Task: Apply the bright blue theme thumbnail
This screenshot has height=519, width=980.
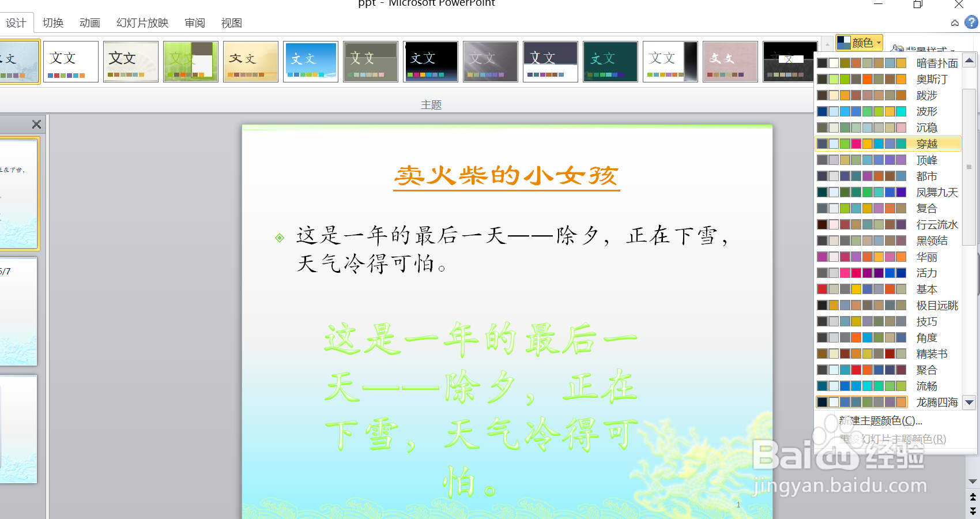Action: pos(311,62)
